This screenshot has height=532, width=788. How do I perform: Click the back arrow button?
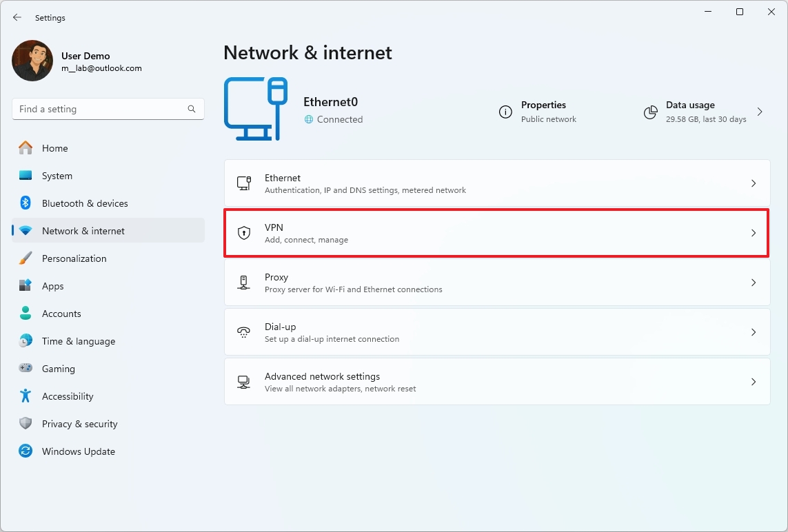[17, 17]
